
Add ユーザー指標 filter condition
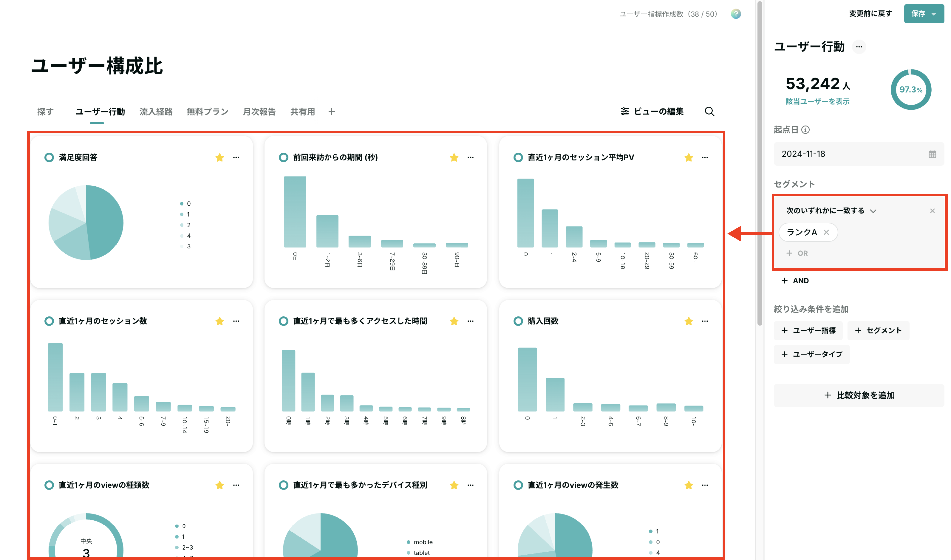[808, 330]
